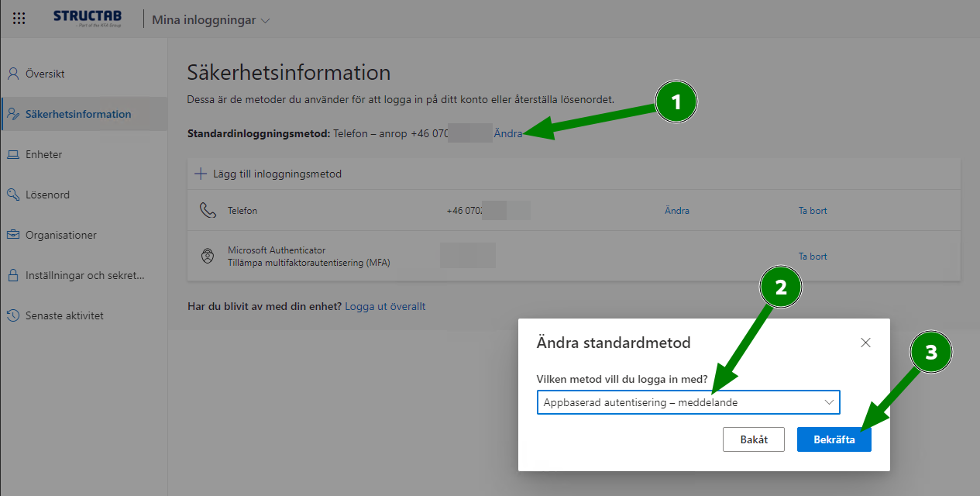Close the Ändra standardmetod dialog
This screenshot has width=980, height=496.
click(865, 343)
